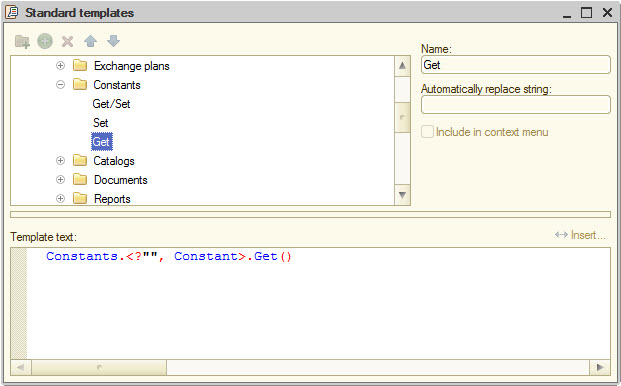621x386 pixels.
Task: Collapse the Constants node
Action: [x=60, y=84]
